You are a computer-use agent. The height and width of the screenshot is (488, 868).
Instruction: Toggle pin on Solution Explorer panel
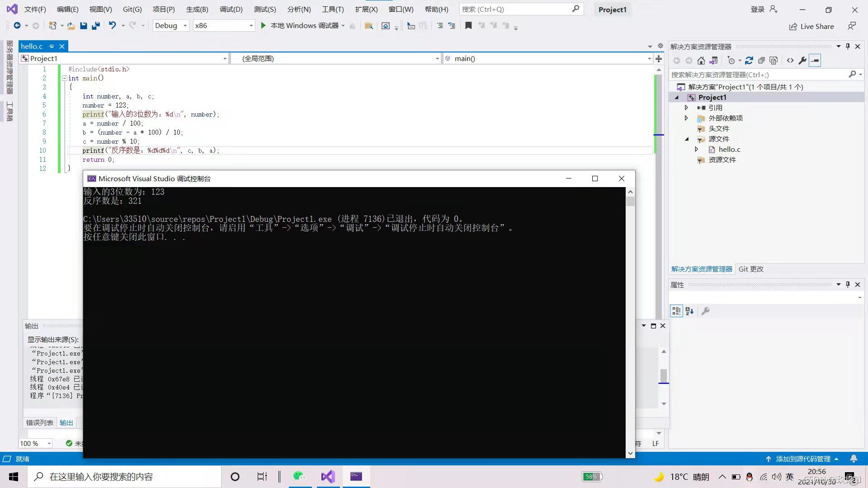848,47
